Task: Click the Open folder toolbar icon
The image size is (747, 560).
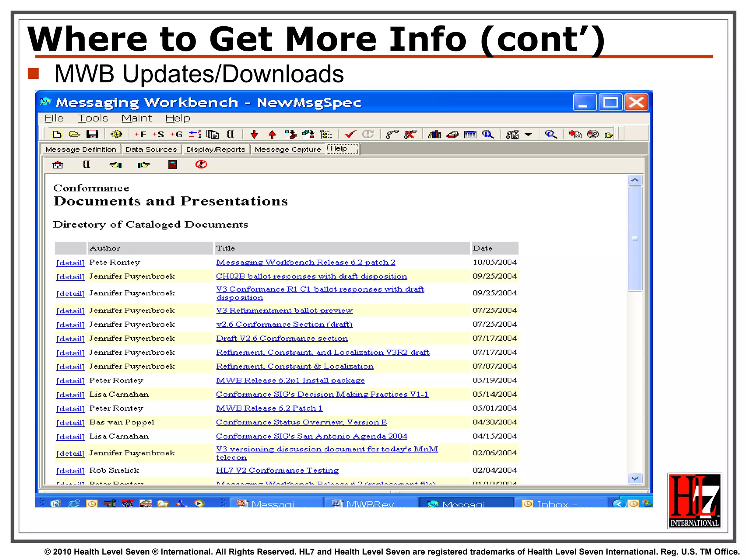Action: click(x=75, y=135)
